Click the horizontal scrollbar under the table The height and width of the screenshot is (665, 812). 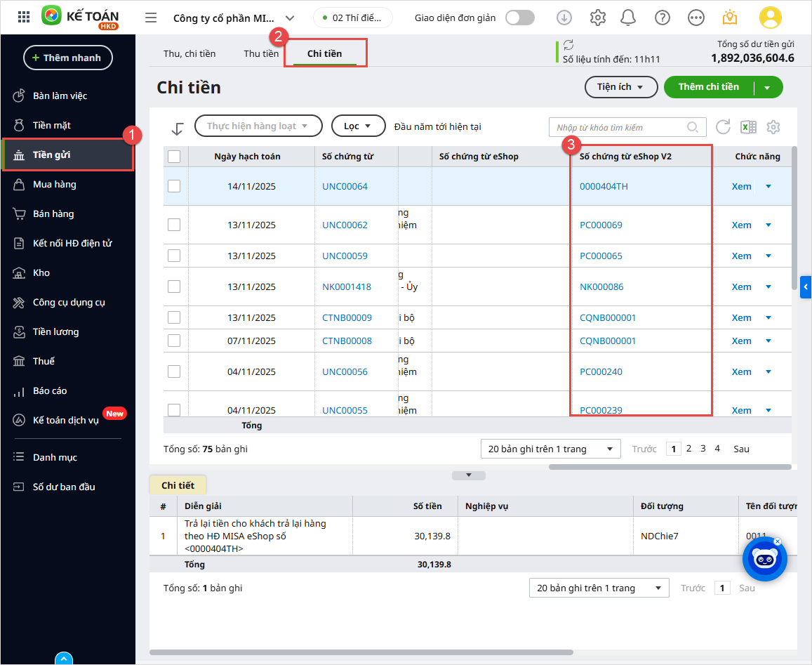(x=670, y=467)
